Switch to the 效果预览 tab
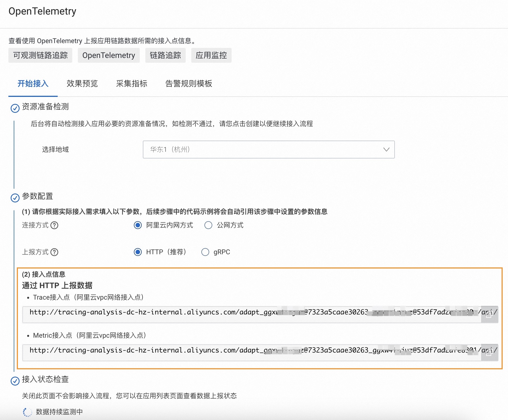508x420 pixels. tap(82, 84)
